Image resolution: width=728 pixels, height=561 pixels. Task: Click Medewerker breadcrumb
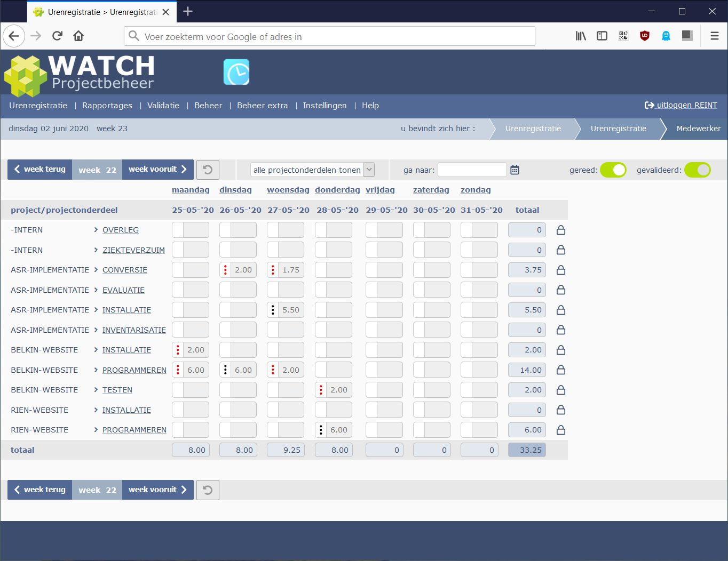[x=699, y=129]
